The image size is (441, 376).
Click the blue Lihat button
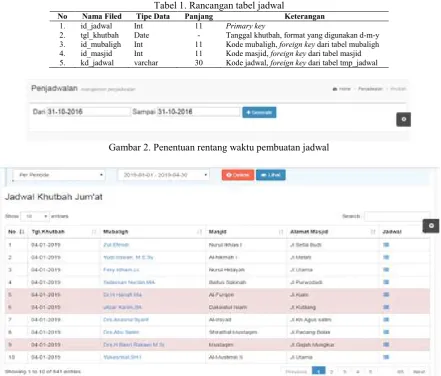(x=271, y=175)
